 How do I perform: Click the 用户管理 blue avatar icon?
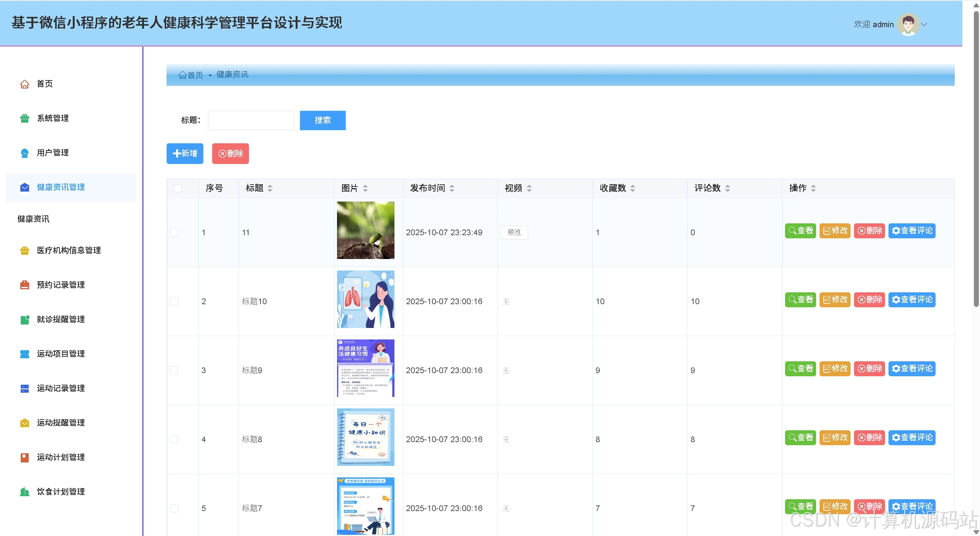click(x=25, y=153)
